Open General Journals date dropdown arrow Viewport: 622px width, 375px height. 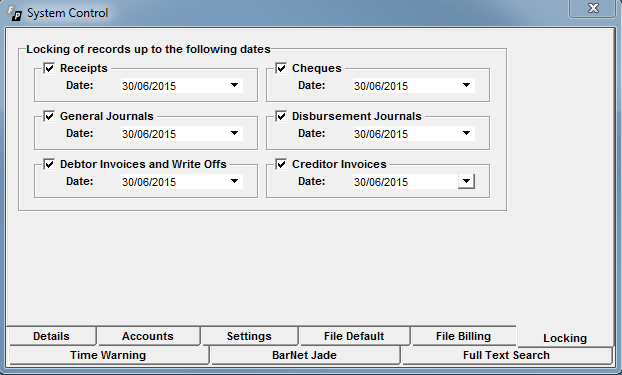(x=234, y=133)
